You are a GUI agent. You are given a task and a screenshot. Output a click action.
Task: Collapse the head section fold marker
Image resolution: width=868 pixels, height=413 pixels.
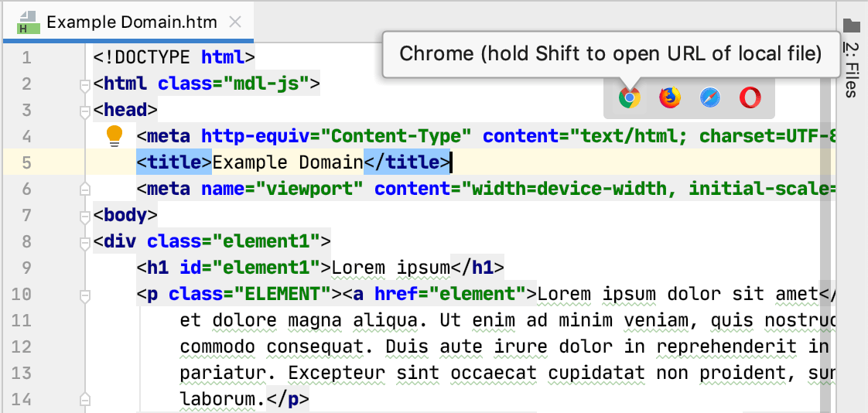(85, 110)
